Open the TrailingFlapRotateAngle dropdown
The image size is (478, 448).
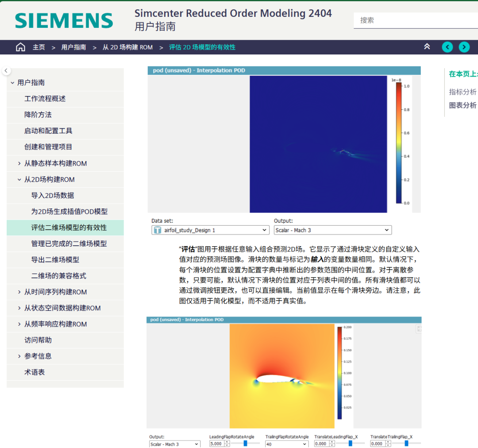287,444
